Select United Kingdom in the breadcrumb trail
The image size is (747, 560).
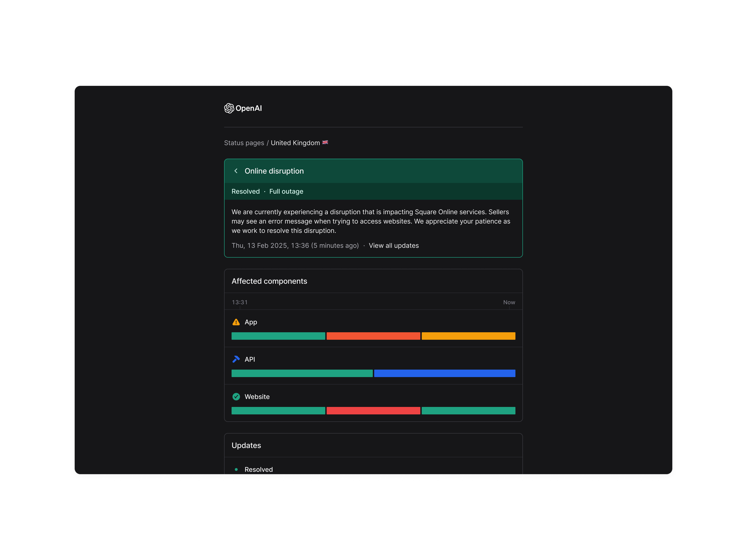pyautogui.click(x=295, y=142)
